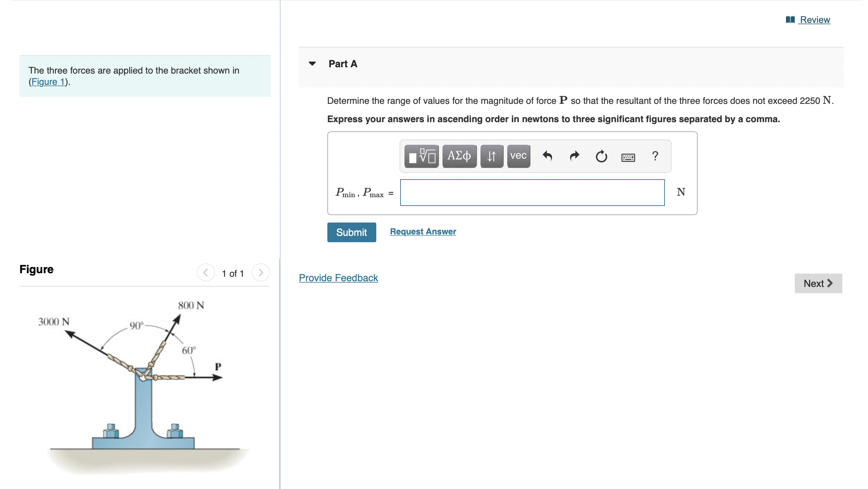Submit the answer for Part A
This screenshot has width=868, height=489.
pyautogui.click(x=351, y=232)
